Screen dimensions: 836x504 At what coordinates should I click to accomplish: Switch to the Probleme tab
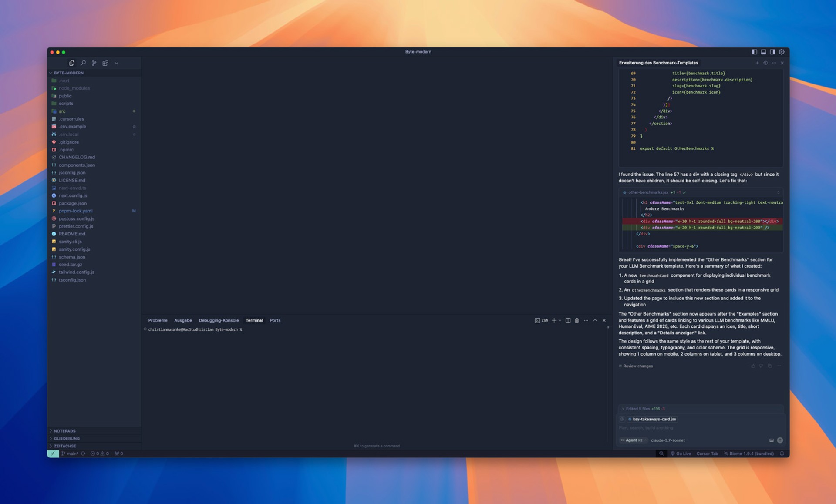tap(158, 320)
